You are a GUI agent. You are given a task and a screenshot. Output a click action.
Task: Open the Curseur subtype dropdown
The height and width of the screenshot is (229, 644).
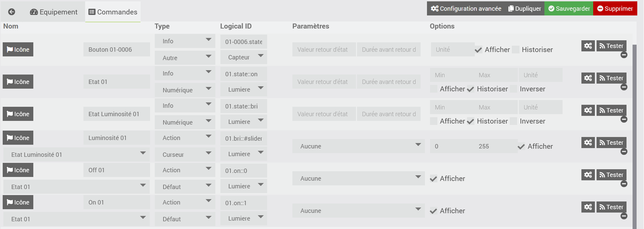185,154
